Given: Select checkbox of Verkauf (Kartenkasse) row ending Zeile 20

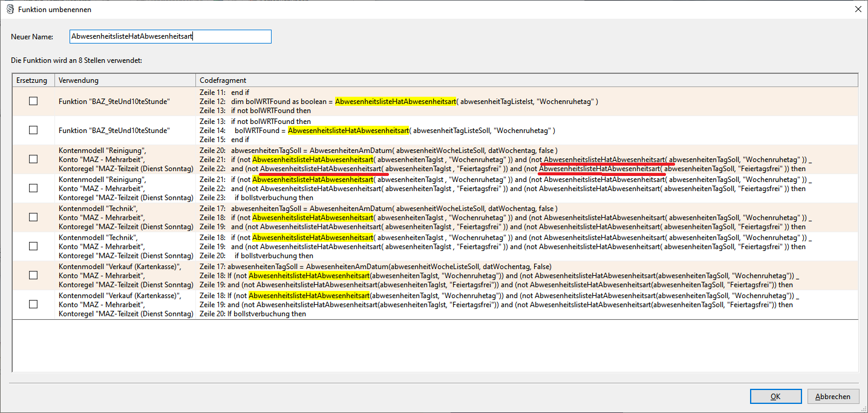Looking at the screenshot, I should [33, 304].
